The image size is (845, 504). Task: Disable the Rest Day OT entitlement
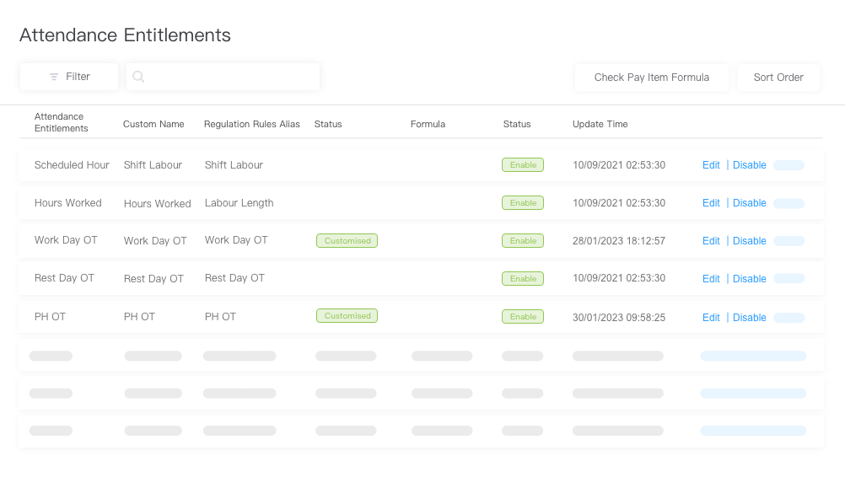749,279
